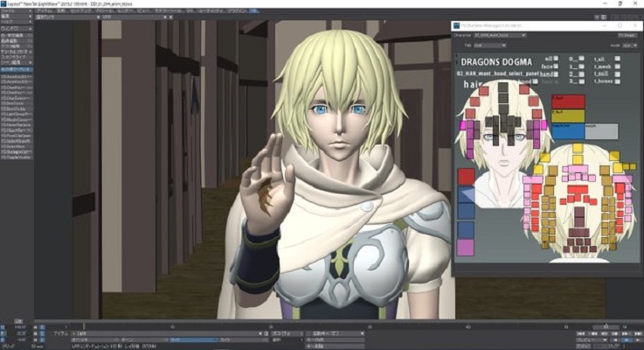Open the mode dropdown in YSCharSelectManager
This screenshot has width=644, height=350.
click(629, 45)
